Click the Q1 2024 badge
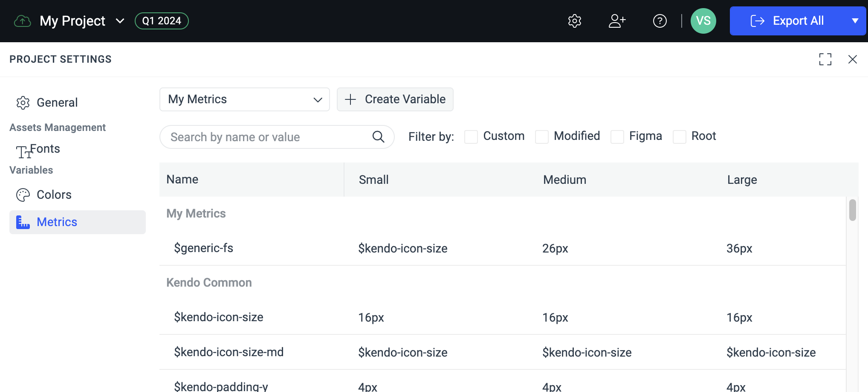868x392 pixels. click(x=162, y=21)
